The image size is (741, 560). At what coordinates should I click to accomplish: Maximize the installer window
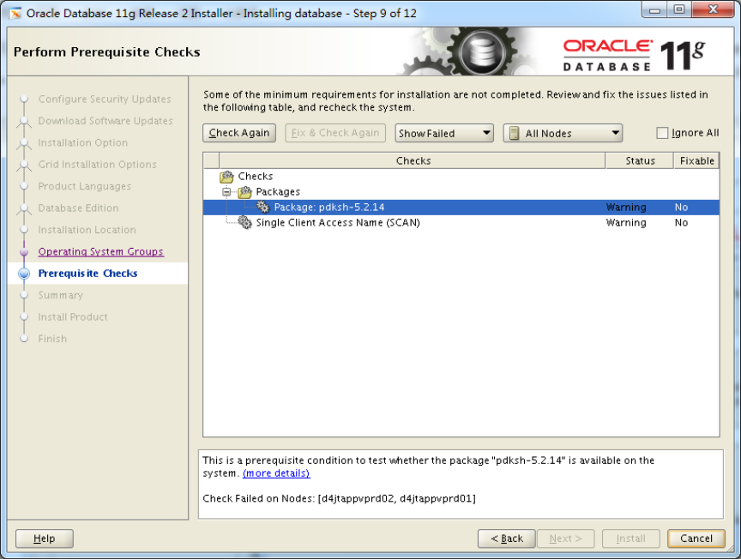(x=679, y=10)
